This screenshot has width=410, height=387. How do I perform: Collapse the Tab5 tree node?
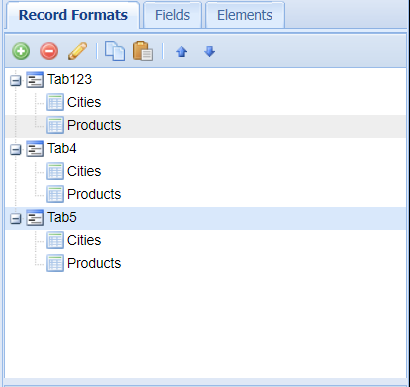[x=16, y=218]
